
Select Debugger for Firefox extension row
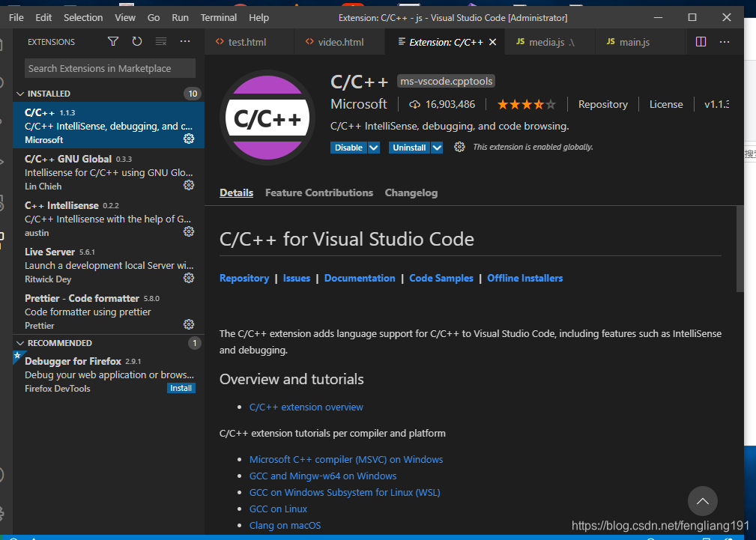pos(108,374)
